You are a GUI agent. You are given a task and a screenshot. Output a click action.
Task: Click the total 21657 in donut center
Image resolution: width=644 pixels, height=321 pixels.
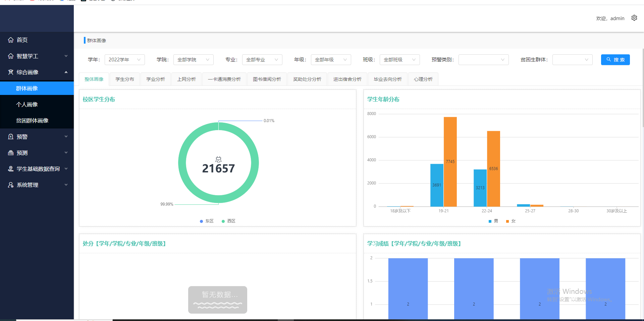(218, 168)
